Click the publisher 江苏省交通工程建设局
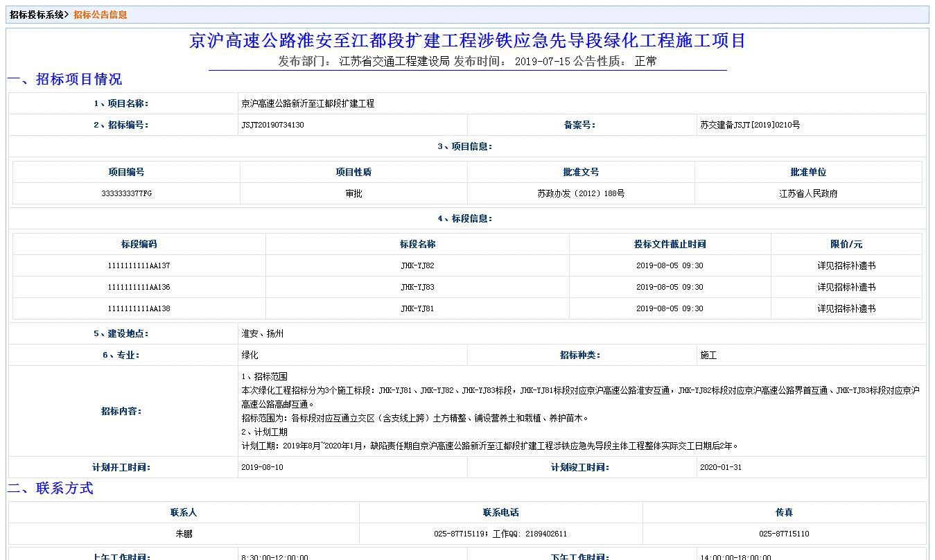This screenshot has width=935, height=560. coord(394,61)
